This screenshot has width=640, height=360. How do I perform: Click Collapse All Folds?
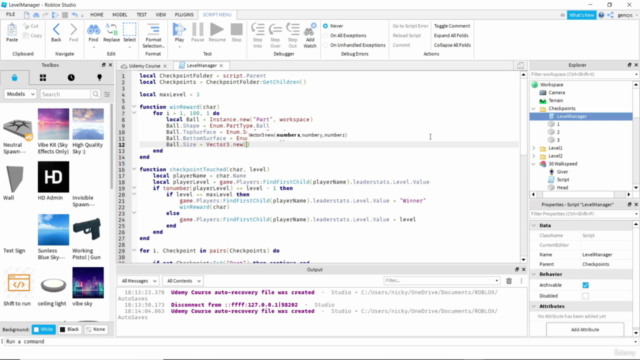coord(452,45)
